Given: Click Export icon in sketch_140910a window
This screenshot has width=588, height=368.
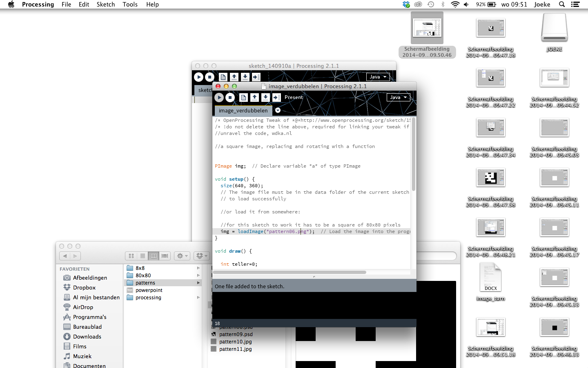Looking at the screenshot, I should pos(256,77).
